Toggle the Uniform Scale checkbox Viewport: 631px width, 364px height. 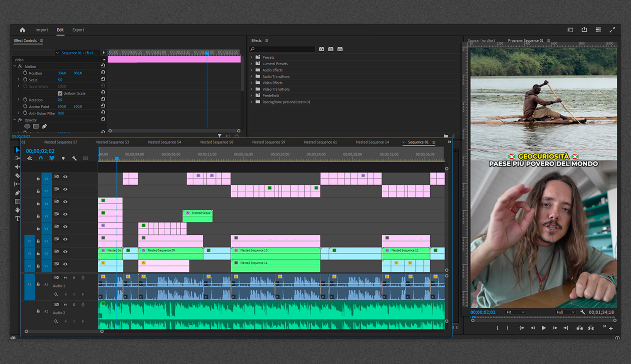60,93
